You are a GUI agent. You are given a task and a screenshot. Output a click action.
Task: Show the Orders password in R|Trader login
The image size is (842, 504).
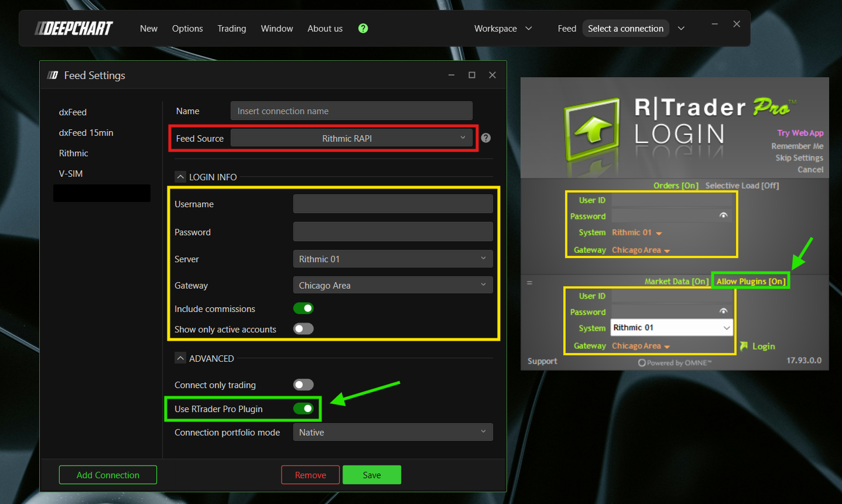[724, 215]
